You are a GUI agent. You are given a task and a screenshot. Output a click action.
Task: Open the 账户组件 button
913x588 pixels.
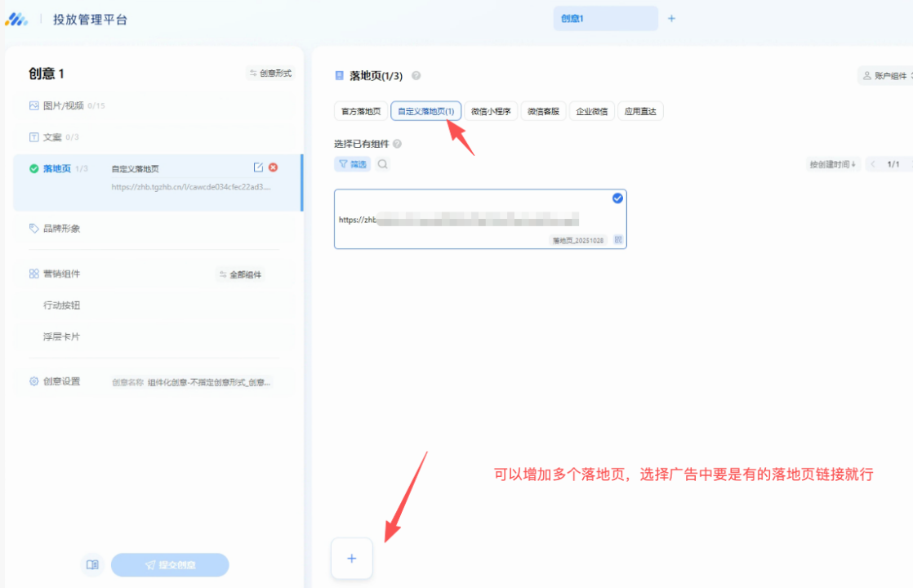point(885,76)
